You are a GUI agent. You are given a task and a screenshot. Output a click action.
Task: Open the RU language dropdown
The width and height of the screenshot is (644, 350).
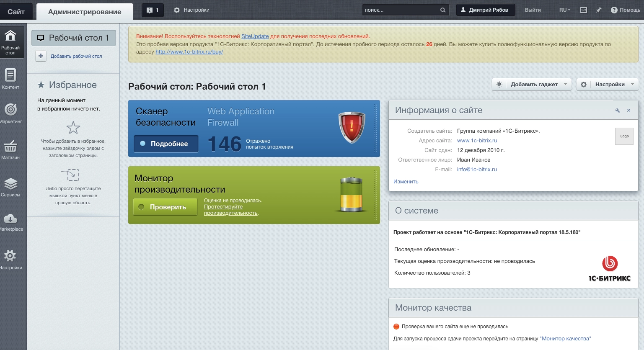coord(564,10)
